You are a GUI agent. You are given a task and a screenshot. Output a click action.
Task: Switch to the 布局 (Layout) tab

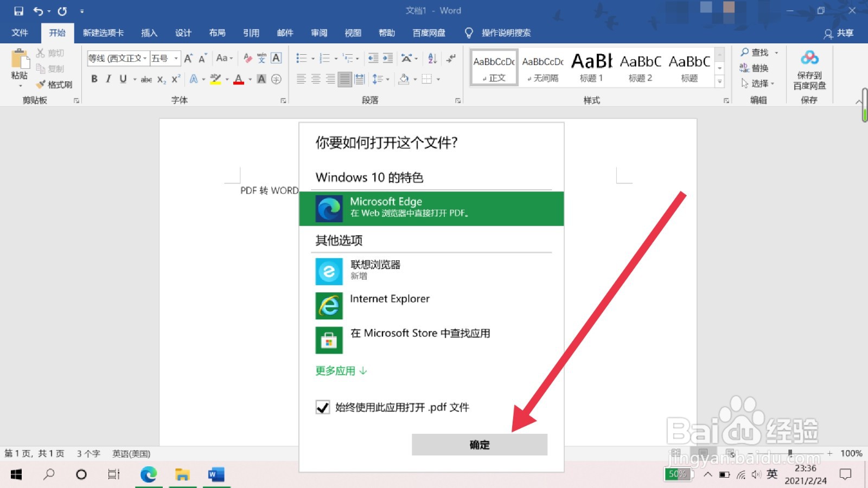pos(217,33)
